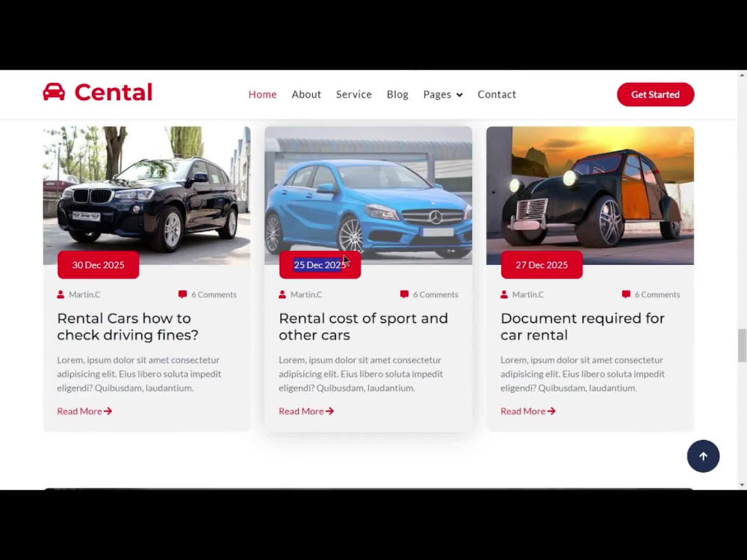Click comment bubble icon on sport cars post

coord(404,294)
